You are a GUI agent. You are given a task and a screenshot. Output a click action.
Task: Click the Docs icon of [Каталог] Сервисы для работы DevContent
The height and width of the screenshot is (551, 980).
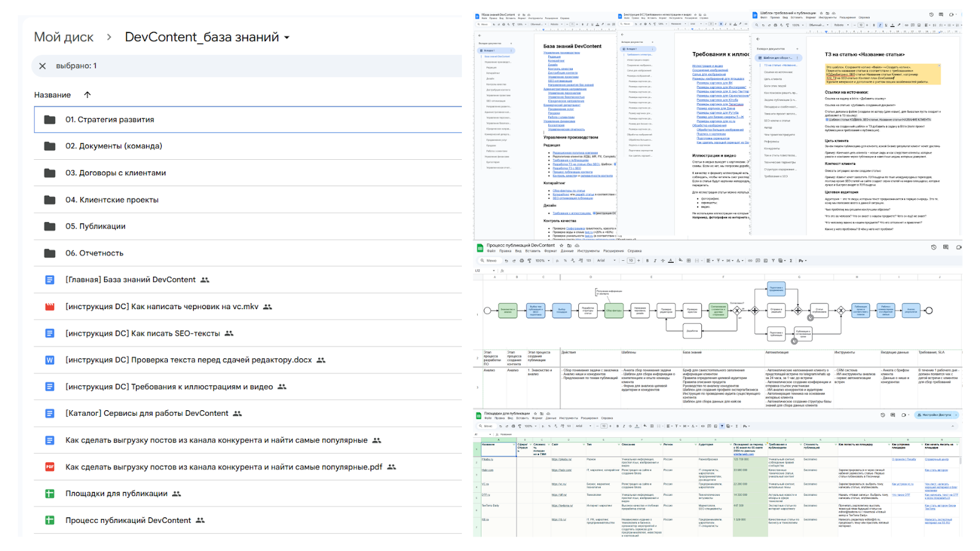click(x=50, y=413)
